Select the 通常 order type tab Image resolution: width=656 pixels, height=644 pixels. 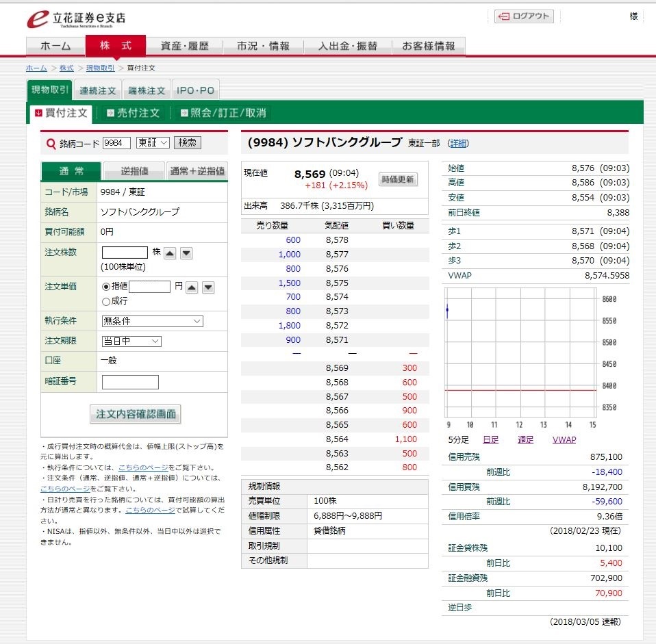coord(71,171)
